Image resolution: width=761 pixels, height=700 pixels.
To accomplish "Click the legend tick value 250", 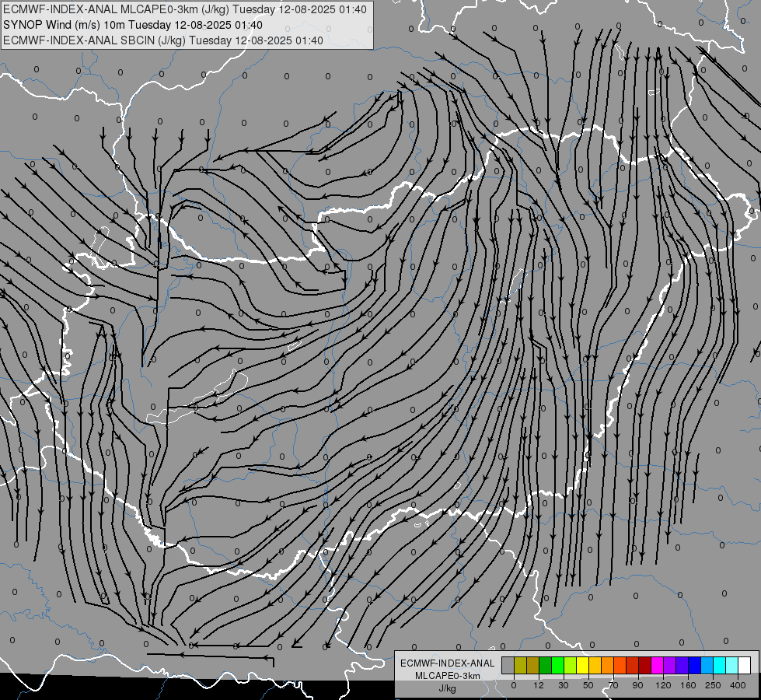I will coord(713,685).
